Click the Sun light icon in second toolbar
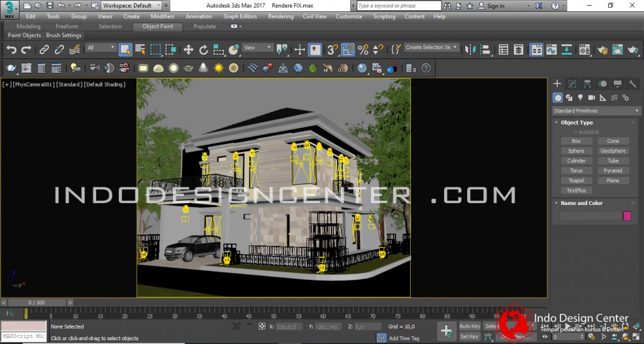Viewport: 644px width, 344px height. [218, 68]
